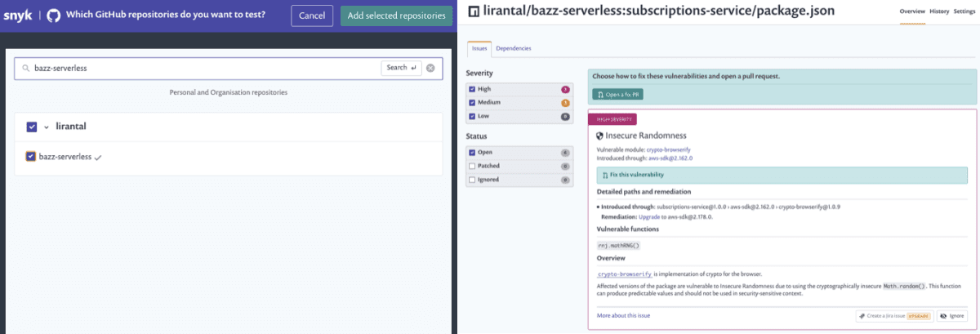The height and width of the screenshot is (334, 980).
Task: Click the Insecure Randomness heading
Action: click(x=646, y=136)
